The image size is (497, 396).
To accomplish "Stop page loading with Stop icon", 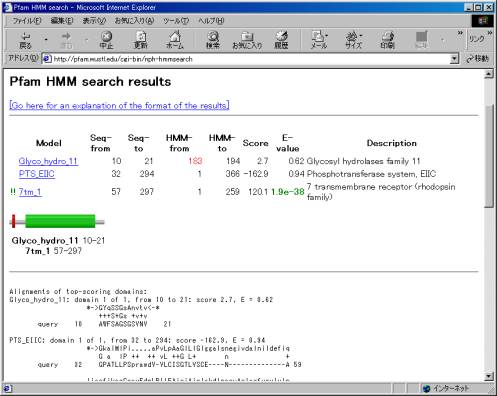I will pyautogui.click(x=106, y=40).
